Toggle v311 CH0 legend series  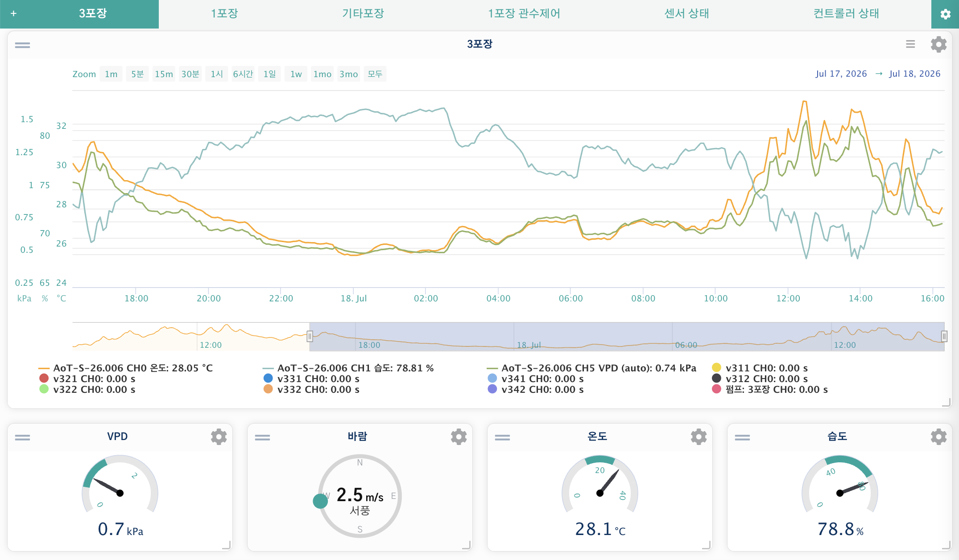[x=760, y=368]
